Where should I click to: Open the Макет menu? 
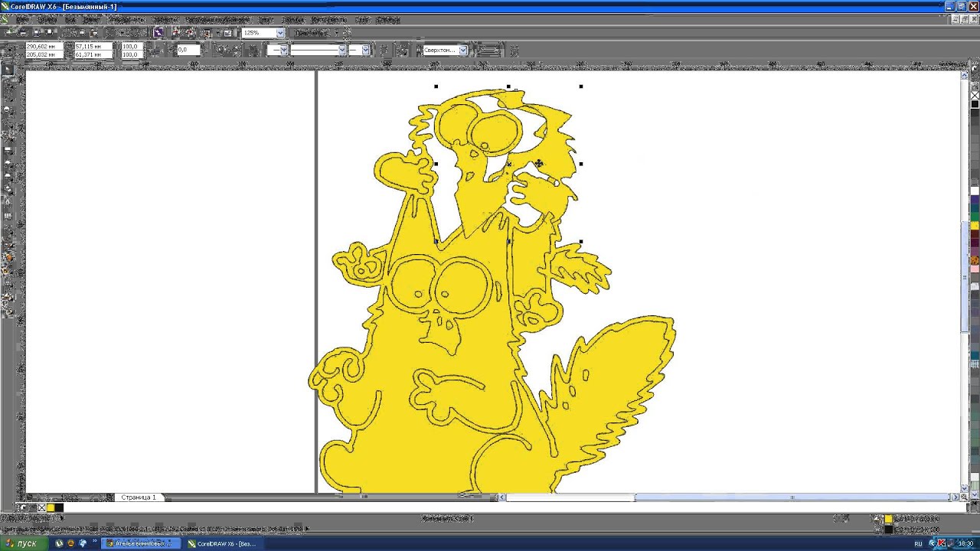(92, 20)
